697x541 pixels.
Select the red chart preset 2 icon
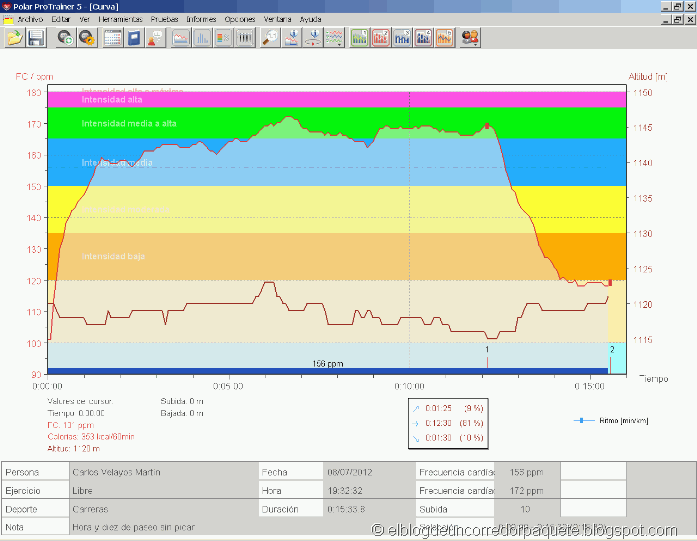tap(381, 38)
